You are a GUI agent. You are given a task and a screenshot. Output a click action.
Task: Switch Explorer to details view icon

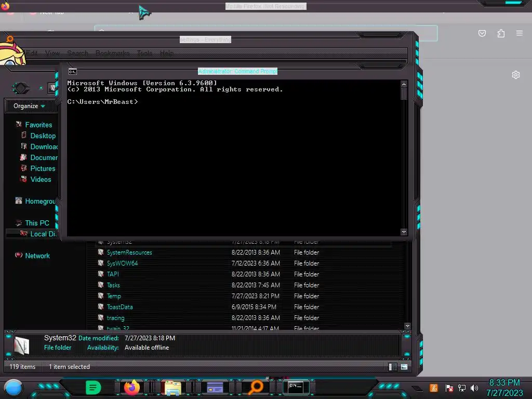point(392,367)
